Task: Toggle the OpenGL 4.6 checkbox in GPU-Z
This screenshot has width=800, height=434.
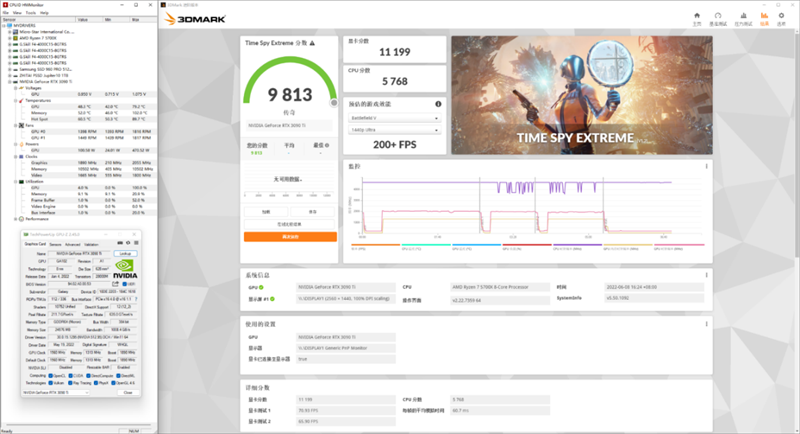Action: (113, 383)
